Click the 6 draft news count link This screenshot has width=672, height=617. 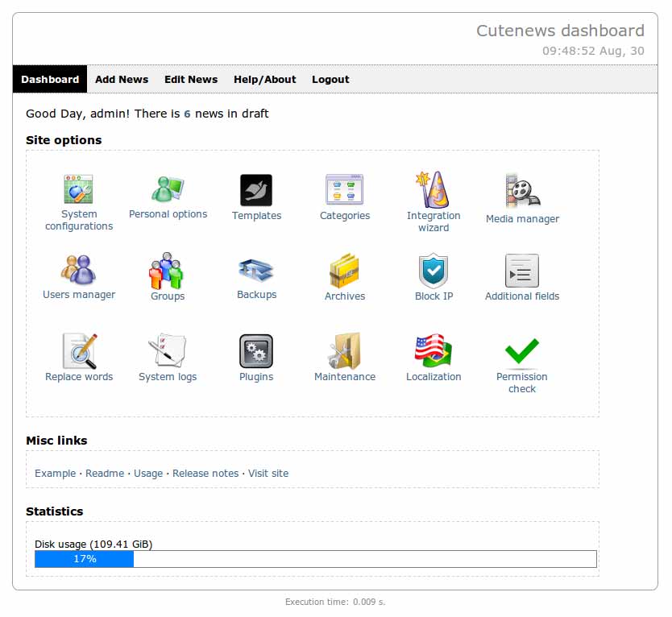point(187,114)
